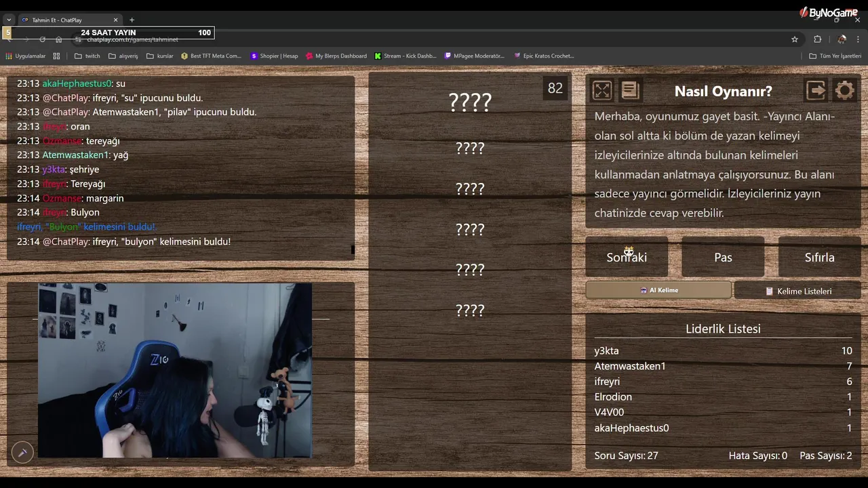This screenshot has width=868, height=488.
Task: Open the kurslar bookmark folder
Action: tap(160, 56)
